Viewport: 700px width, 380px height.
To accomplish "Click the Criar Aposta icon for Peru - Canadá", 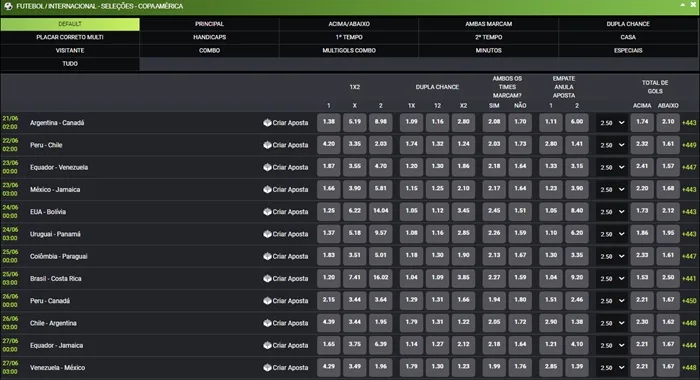I will [267, 301].
